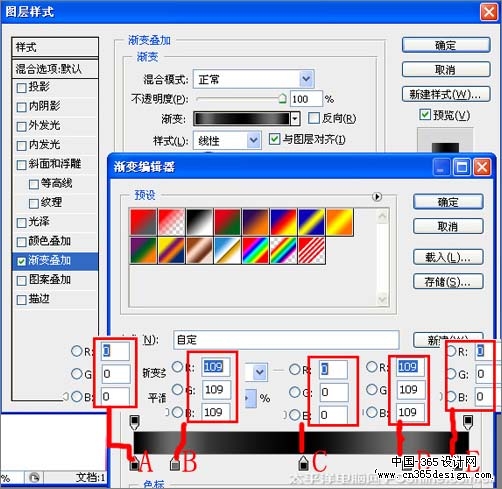Choose the rainbow spectrum gradient preset
This screenshot has width=502, height=489.
(255, 251)
